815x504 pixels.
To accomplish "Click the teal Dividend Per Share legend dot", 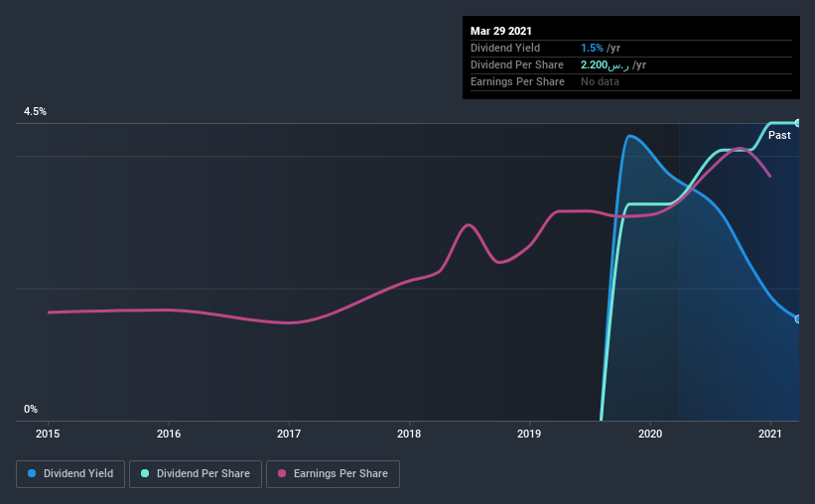I will pyautogui.click(x=145, y=473).
